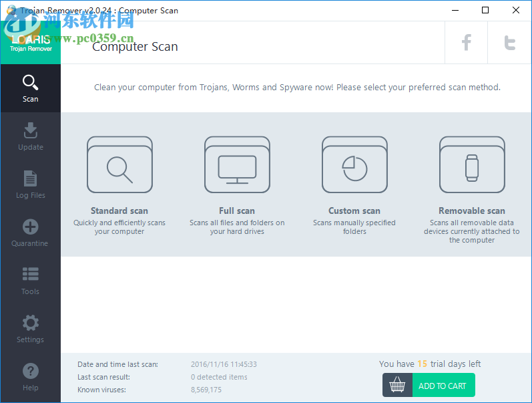Open the Log Files document icon
The image size is (532, 403).
click(30, 178)
